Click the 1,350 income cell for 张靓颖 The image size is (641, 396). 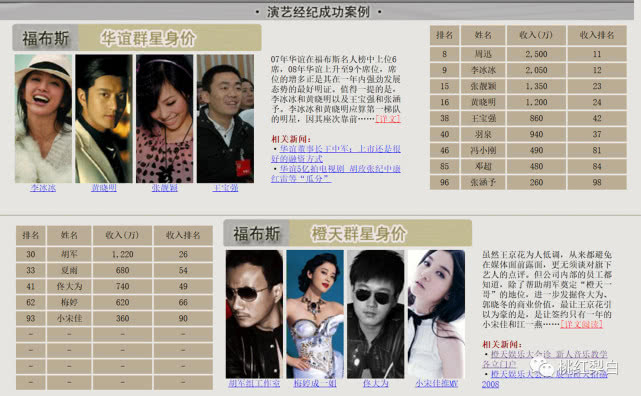point(536,86)
